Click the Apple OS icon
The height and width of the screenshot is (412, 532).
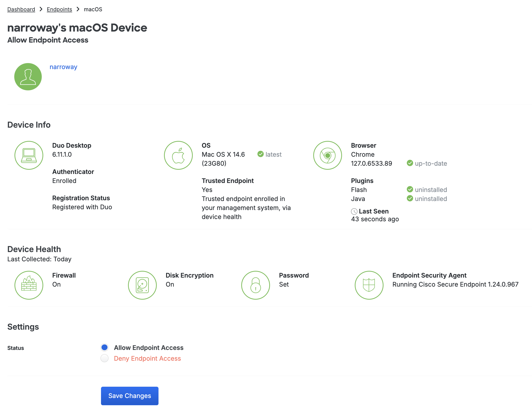(178, 155)
